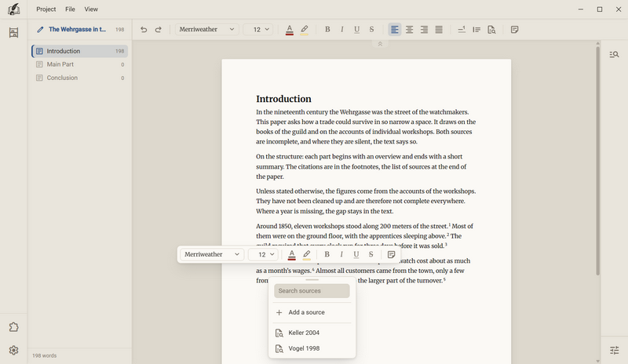Pick text color in the floating toolbar
Image resolution: width=628 pixels, height=364 pixels.
click(x=292, y=254)
